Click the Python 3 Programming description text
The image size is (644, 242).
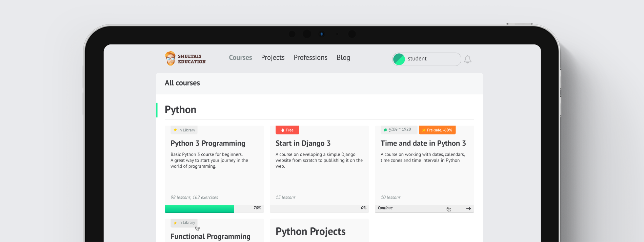(x=209, y=160)
